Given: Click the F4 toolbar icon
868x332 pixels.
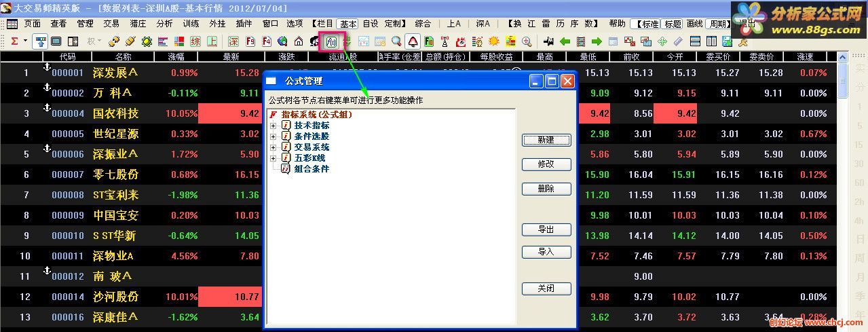Looking at the screenshot, I should 266,41.
